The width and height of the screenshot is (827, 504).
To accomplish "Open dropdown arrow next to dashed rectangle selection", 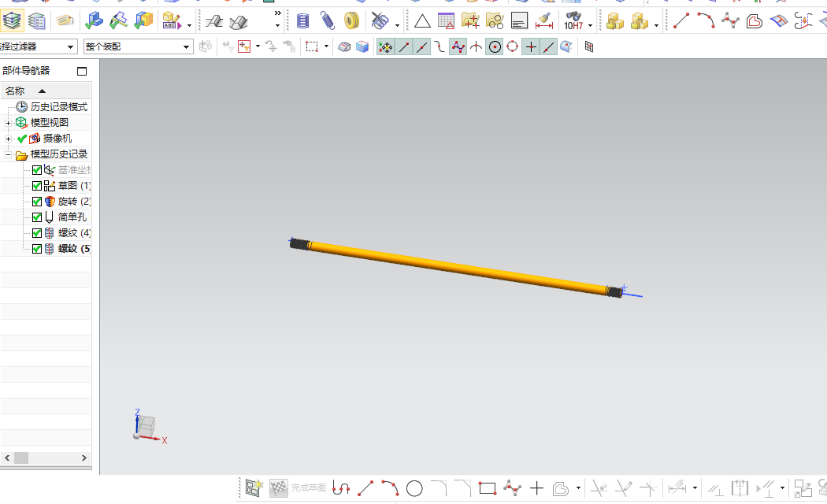I will point(326,46).
